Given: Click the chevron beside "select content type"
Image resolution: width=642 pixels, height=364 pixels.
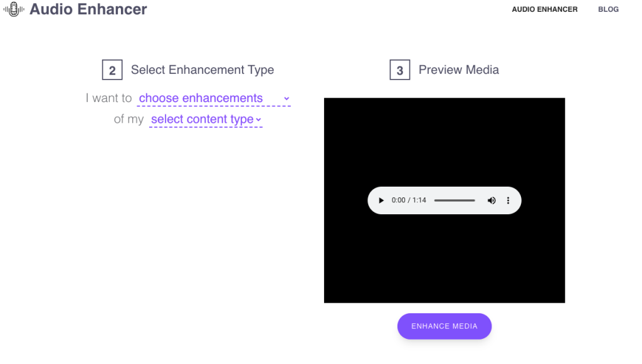Looking at the screenshot, I should [260, 120].
